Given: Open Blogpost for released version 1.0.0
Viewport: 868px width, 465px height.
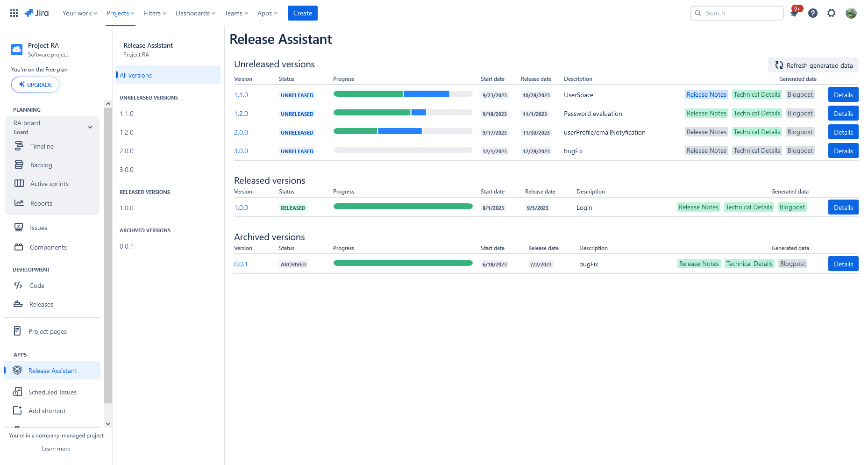Looking at the screenshot, I should coord(792,207).
